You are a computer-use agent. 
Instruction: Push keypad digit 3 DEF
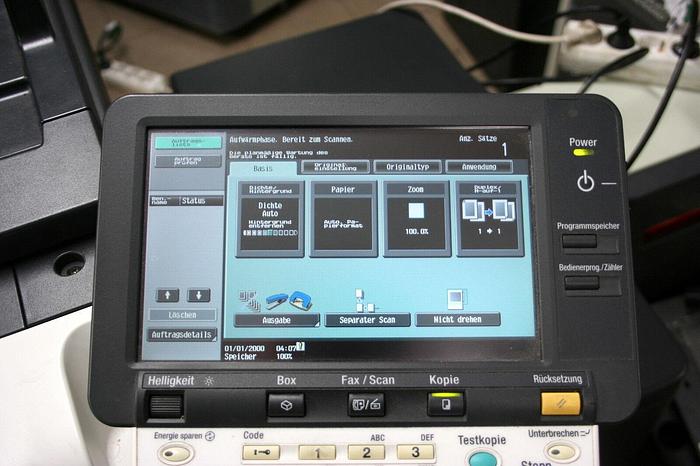click(415, 452)
